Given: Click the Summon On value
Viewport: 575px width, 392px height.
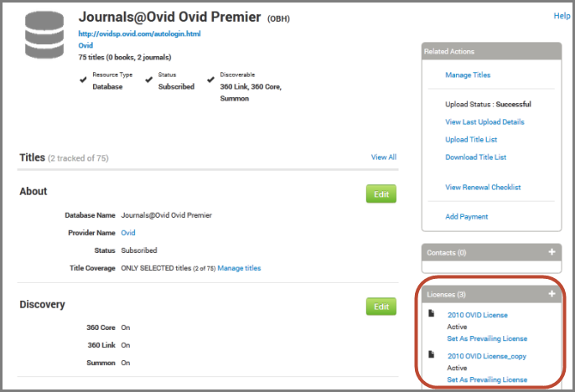Looking at the screenshot, I should 126,363.
